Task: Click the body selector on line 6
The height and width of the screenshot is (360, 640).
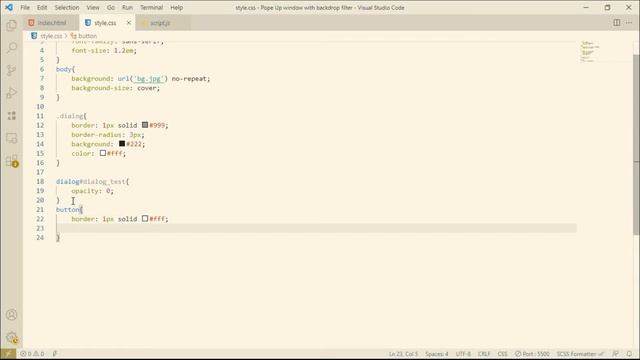Action: [64, 69]
